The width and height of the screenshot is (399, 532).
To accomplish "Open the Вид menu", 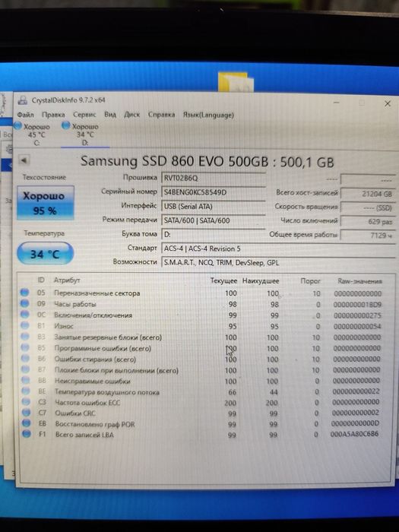I will [110, 115].
